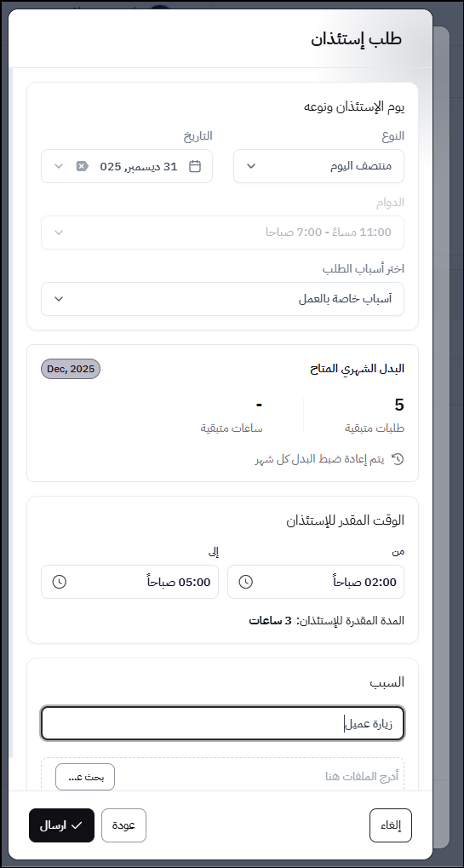Clear the date with the x icon
Image resolution: width=464 pixels, height=868 pixels.
(83, 166)
